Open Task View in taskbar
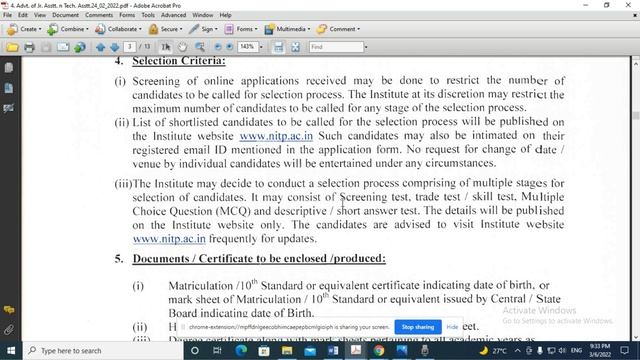Image resolution: width=640 pixels, height=360 pixels. 217,351
